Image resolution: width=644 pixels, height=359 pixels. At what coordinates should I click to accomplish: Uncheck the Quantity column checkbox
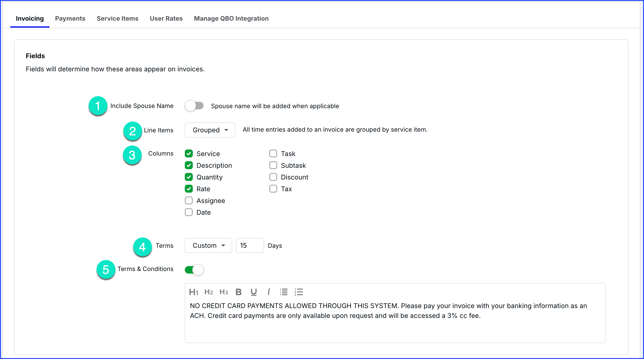pyautogui.click(x=189, y=177)
